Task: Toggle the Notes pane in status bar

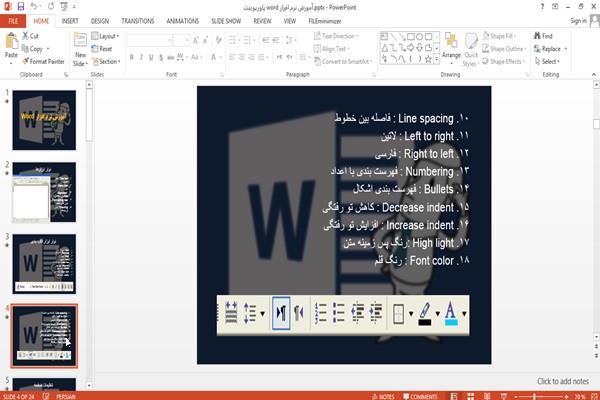Action: (383, 396)
